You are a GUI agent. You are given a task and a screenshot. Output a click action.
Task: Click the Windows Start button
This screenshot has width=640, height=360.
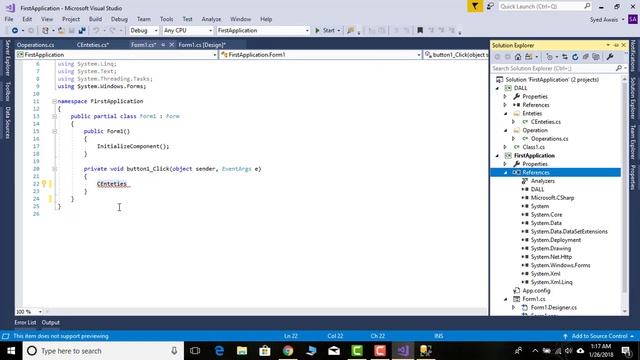coord(11,351)
